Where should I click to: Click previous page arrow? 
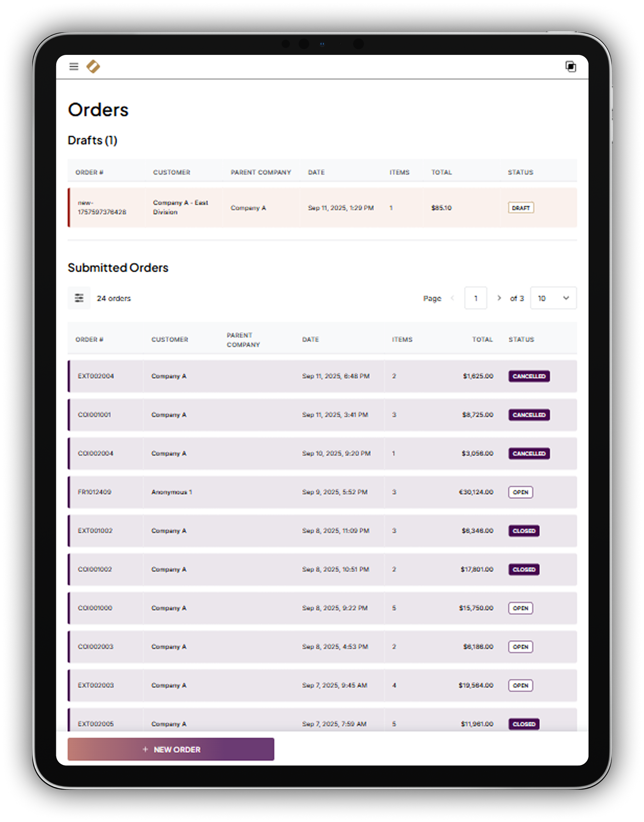point(452,298)
